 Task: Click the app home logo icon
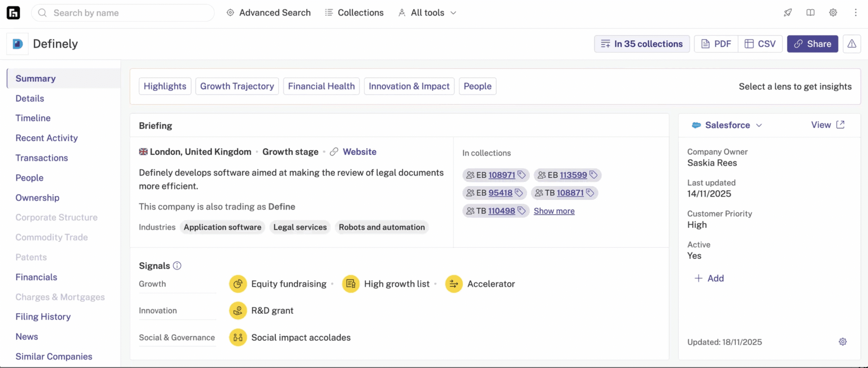coord(13,13)
